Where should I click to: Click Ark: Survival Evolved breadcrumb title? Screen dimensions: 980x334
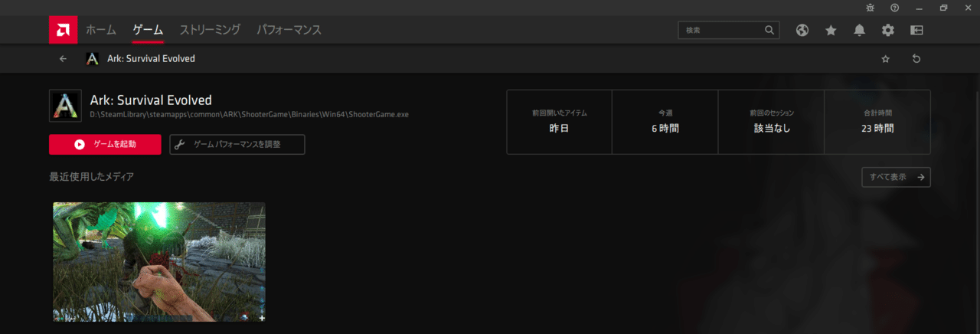151,58
